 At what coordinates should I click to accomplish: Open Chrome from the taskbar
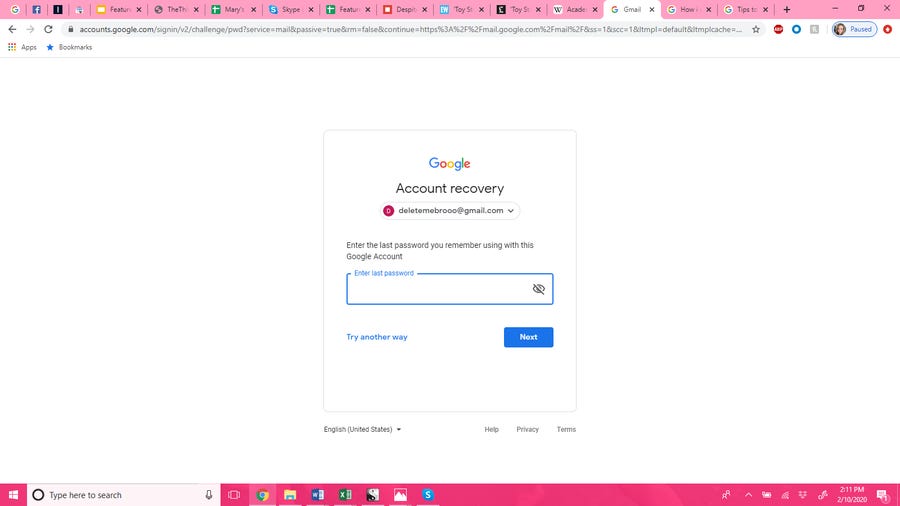coord(262,495)
